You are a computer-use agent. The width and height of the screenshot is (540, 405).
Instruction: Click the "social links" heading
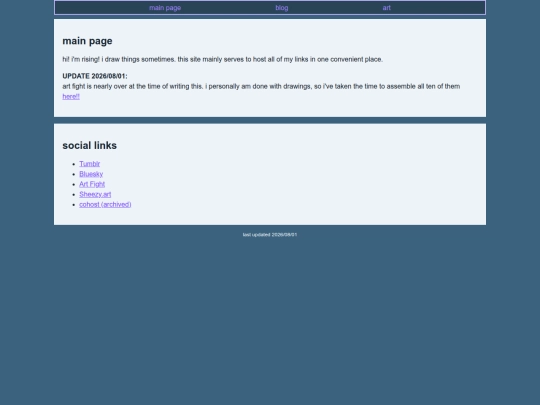[x=90, y=145]
